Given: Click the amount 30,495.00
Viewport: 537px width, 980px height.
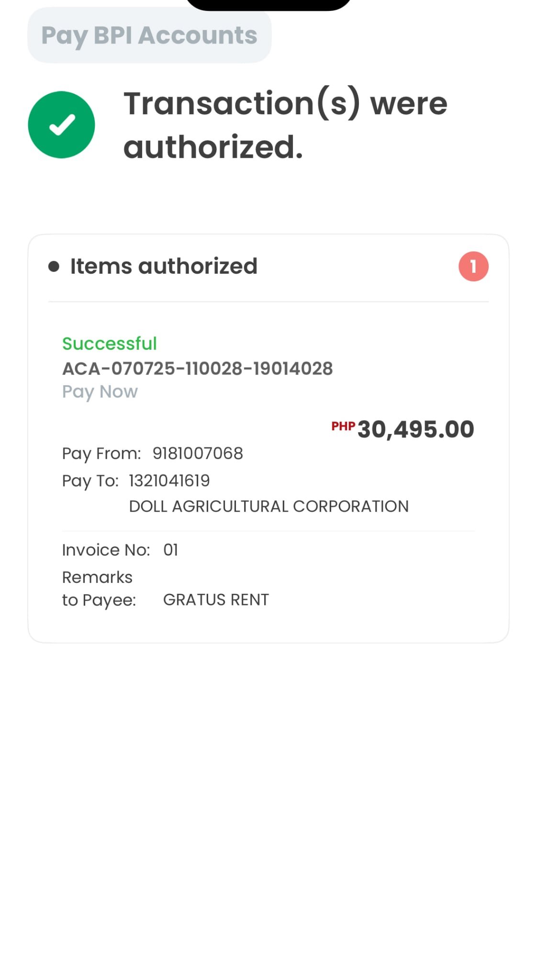Looking at the screenshot, I should pyautogui.click(x=415, y=429).
